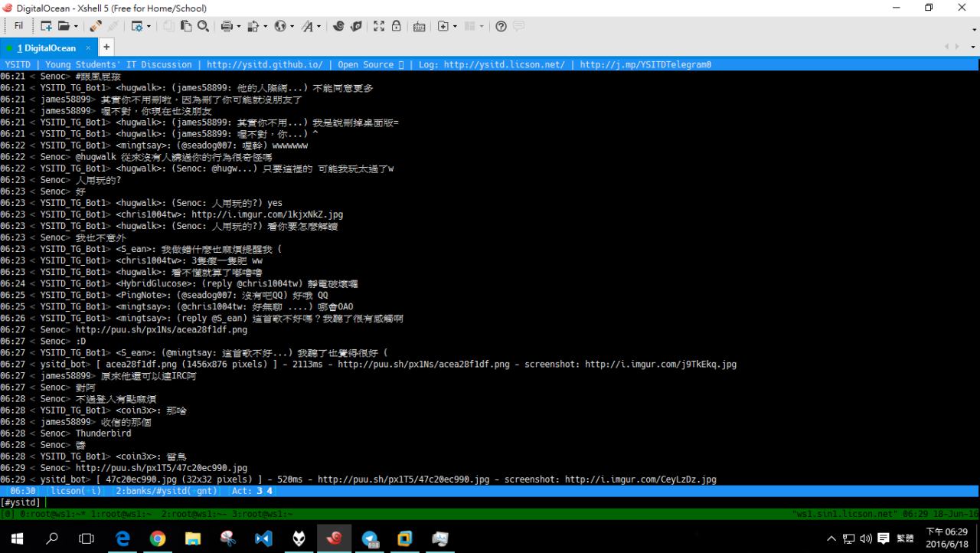Screen dimensions: 980x553
Task: Expand the session Properties dropdown arrow
Action: pos(149,26)
